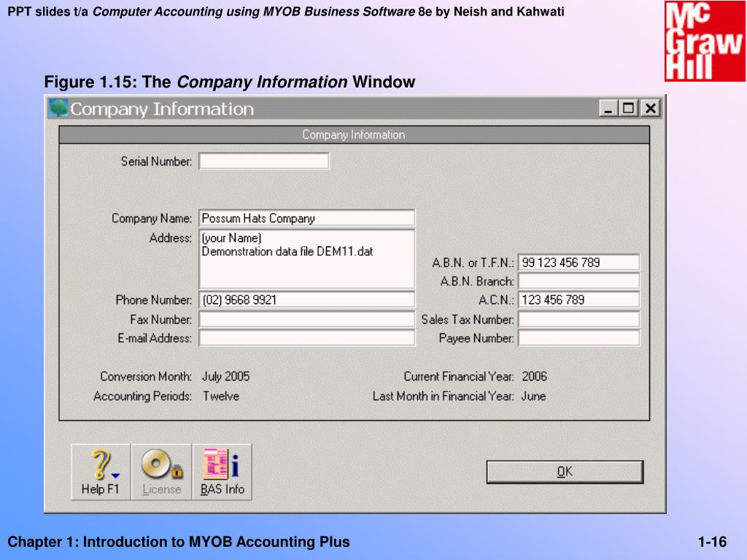This screenshot has width=747, height=560.
Task: Click the OK button
Action: pyautogui.click(x=565, y=472)
